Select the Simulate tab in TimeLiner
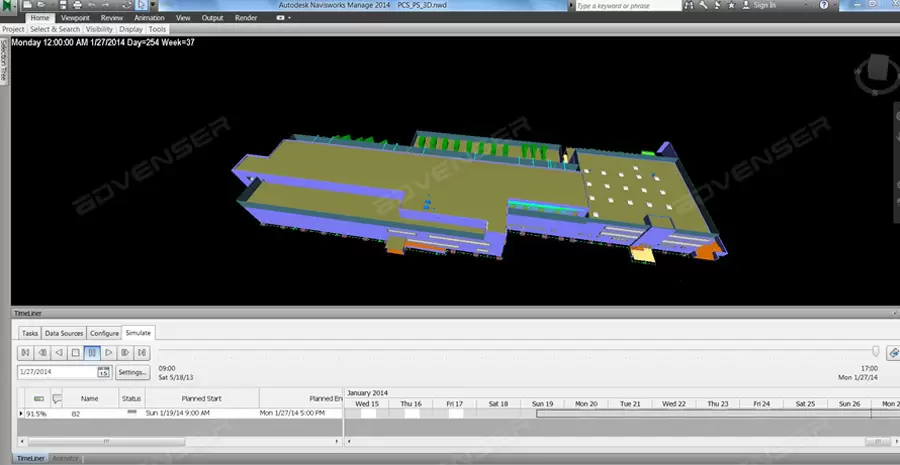900x465 pixels. click(x=138, y=333)
